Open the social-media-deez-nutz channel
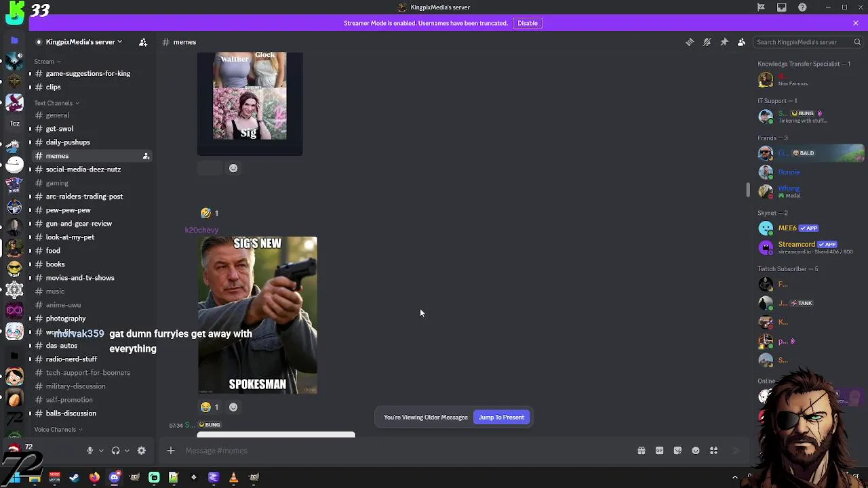This screenshot has height=488, width=868. pyautogui.click(x=83, y=169)
